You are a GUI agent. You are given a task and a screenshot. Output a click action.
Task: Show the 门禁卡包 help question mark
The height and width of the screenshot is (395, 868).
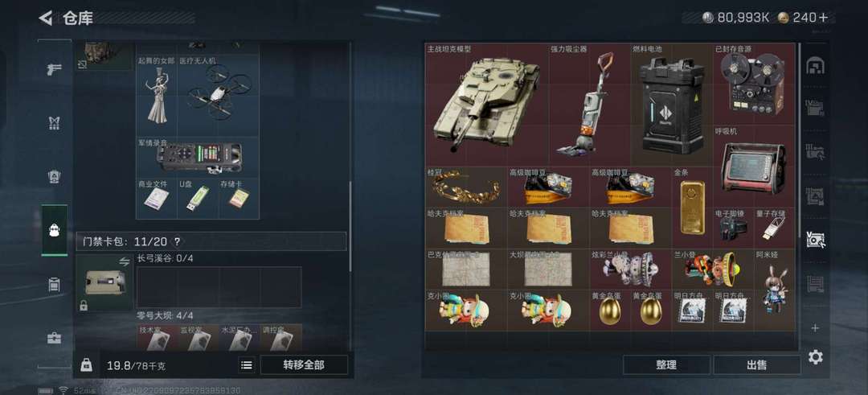tap(177, 241)
